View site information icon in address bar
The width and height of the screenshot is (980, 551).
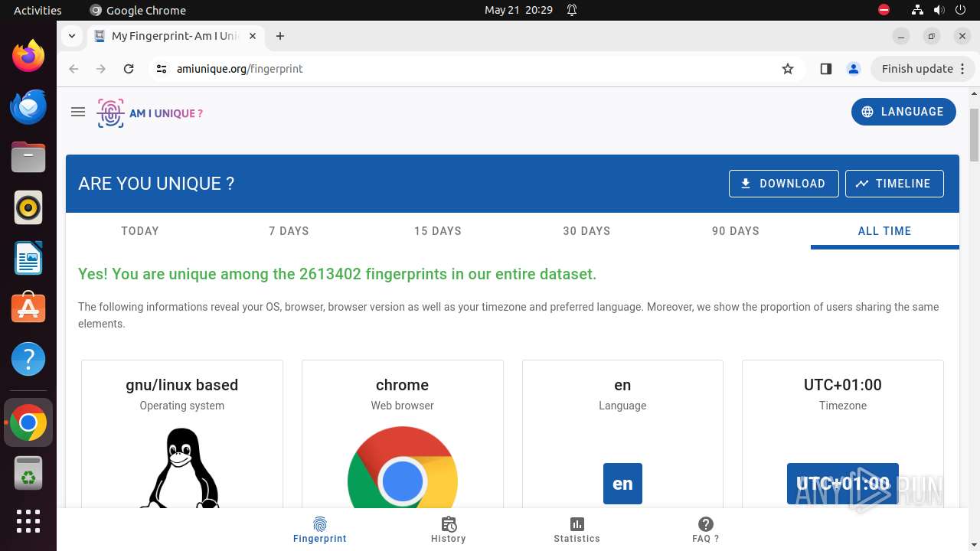[161, 69]
